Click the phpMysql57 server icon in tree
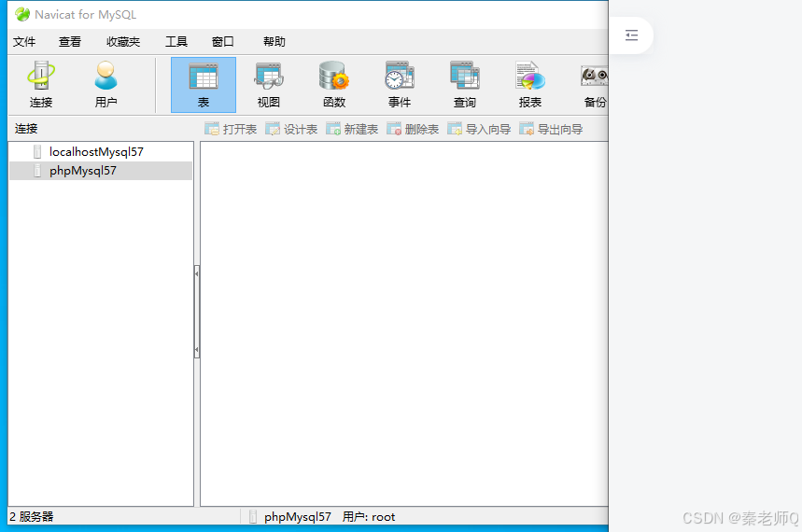 (37, 171)
